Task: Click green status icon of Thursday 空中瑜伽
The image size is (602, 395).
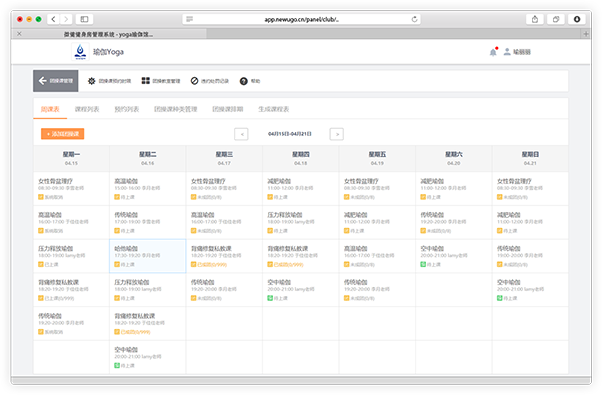Action: tap(270, 298)
